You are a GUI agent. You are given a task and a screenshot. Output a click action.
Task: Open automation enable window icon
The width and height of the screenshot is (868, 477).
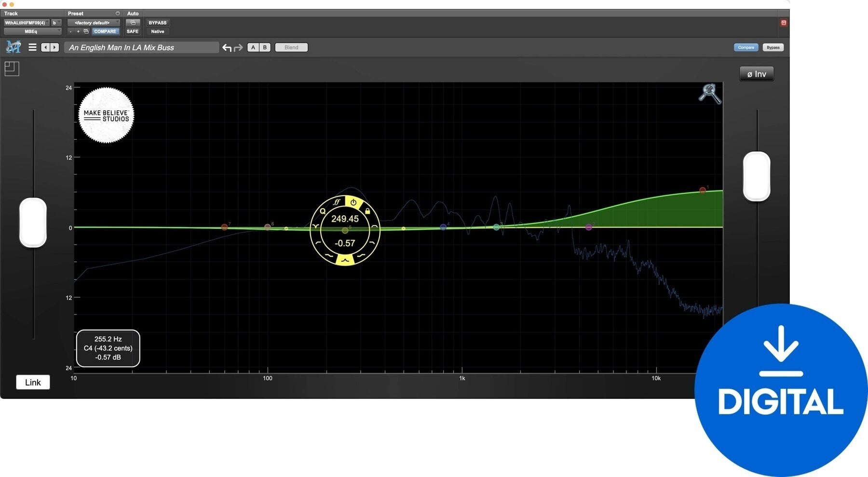[133, 23]
